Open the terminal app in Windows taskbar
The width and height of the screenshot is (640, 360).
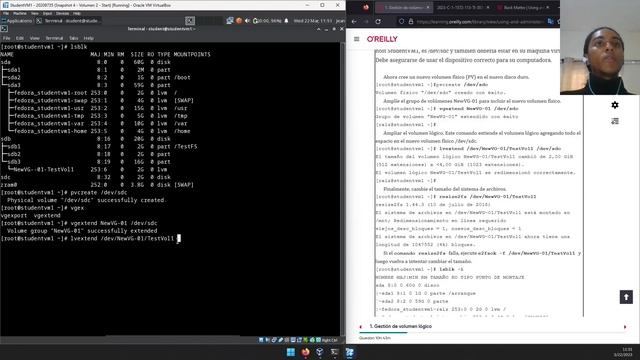335,352
